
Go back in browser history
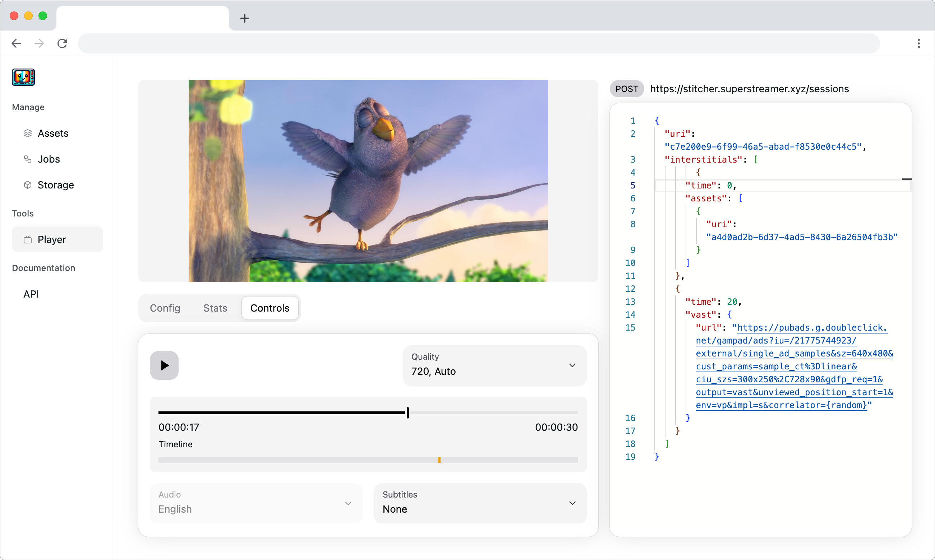[16, 43]
